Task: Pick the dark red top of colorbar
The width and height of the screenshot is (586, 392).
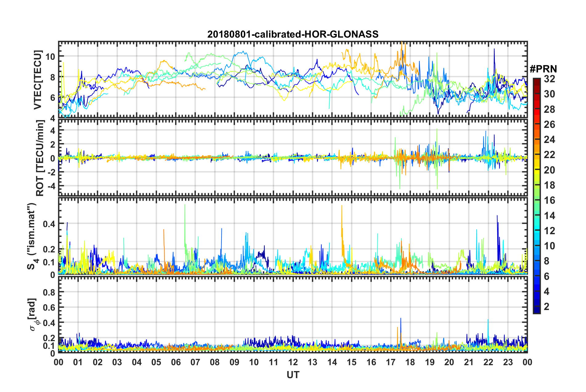Action: click(x=536, y=80)
